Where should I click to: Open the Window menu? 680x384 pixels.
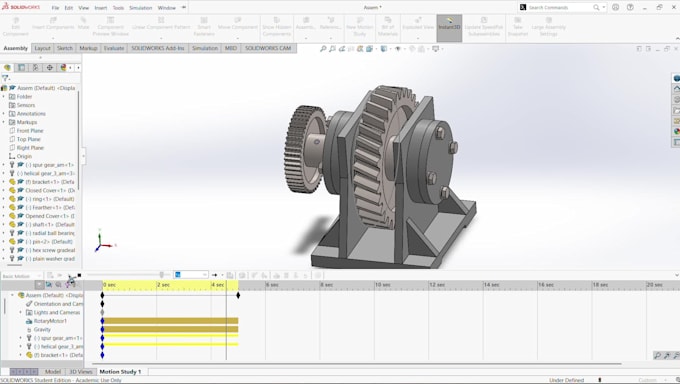coord(167,8)
